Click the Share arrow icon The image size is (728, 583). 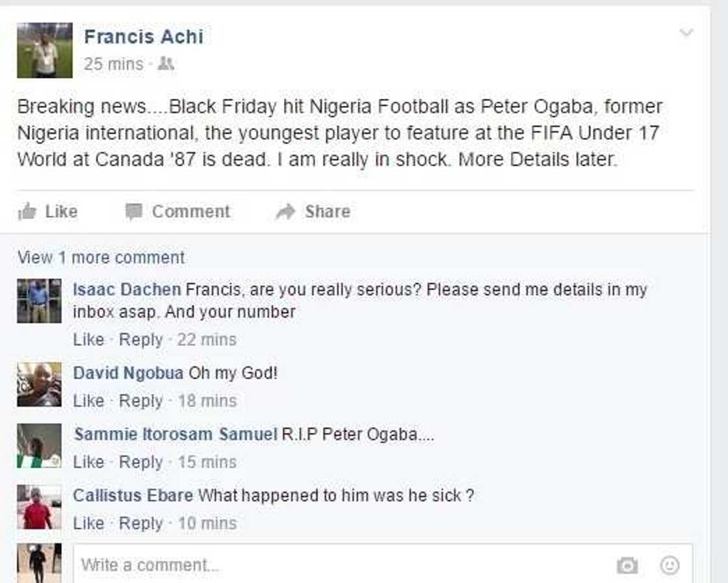tap(285, 211)
